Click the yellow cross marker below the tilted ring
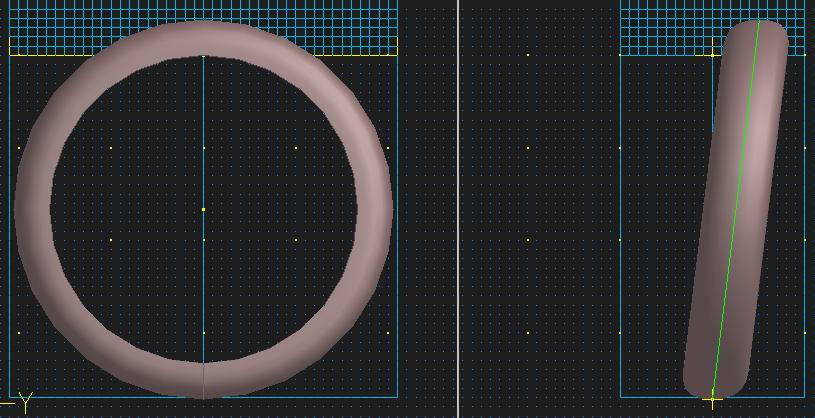 click(x=712, y=400)
